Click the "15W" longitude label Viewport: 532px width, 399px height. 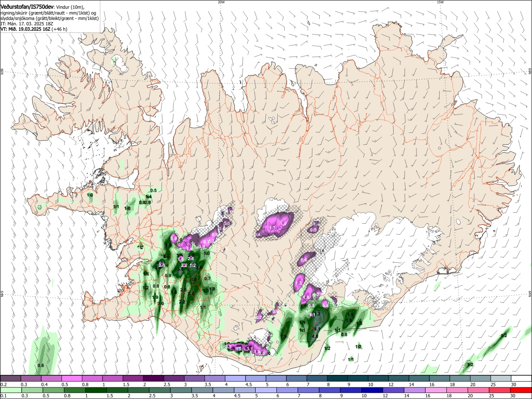pos(440,2)
